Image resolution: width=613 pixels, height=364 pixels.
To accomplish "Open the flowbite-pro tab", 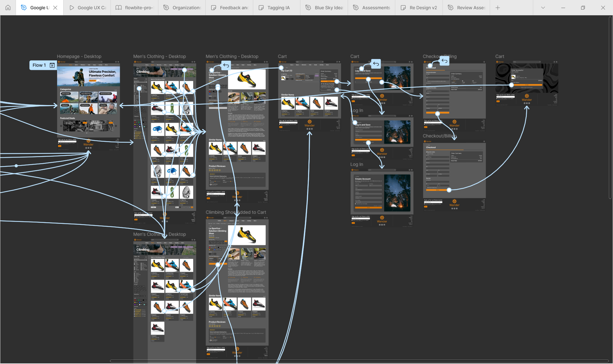I will point(135,8).
